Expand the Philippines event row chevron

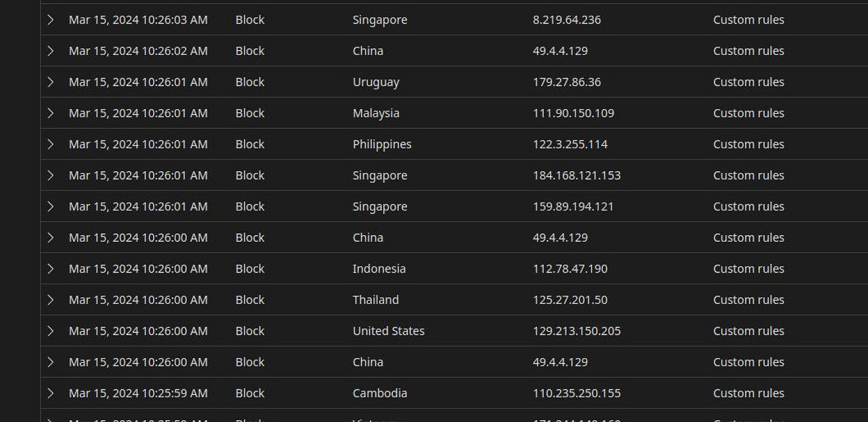tap(51, 145)
